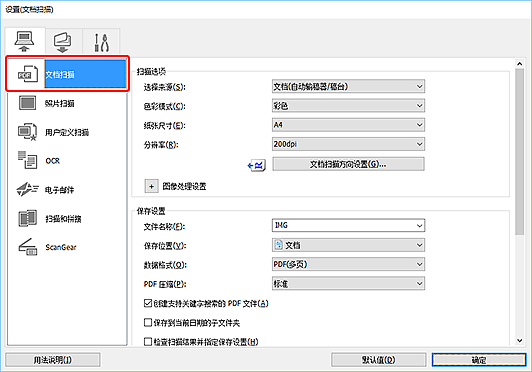The image size is (532, 372).
Task: Click the scrollbar up arrow
Action: 519,63
